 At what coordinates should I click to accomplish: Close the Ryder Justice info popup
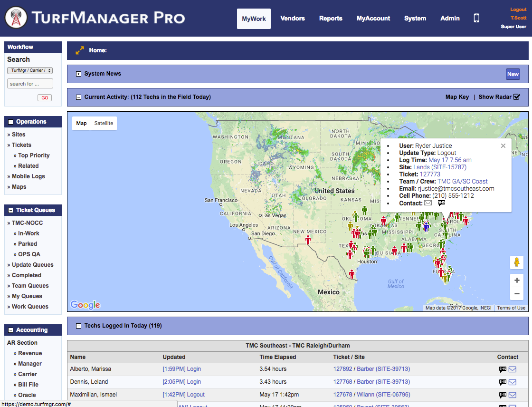pos(503,146)
